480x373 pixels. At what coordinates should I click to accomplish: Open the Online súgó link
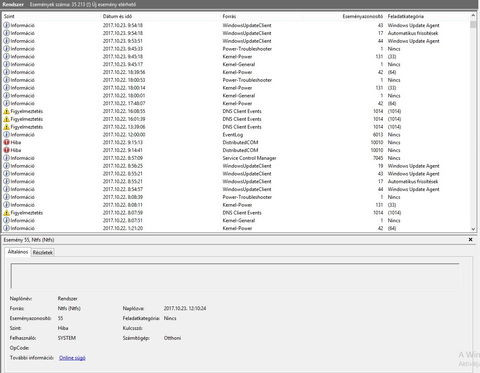[72, 358]
